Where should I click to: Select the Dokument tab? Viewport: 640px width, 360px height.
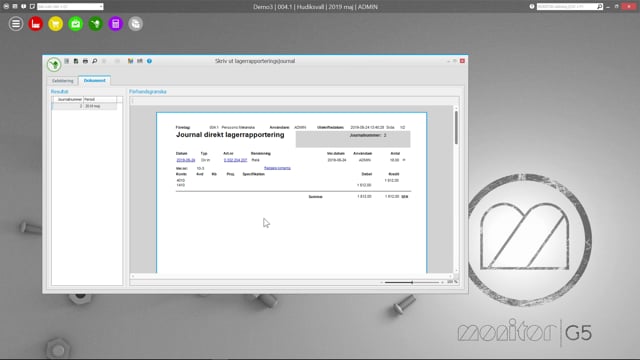pos(94,80)
